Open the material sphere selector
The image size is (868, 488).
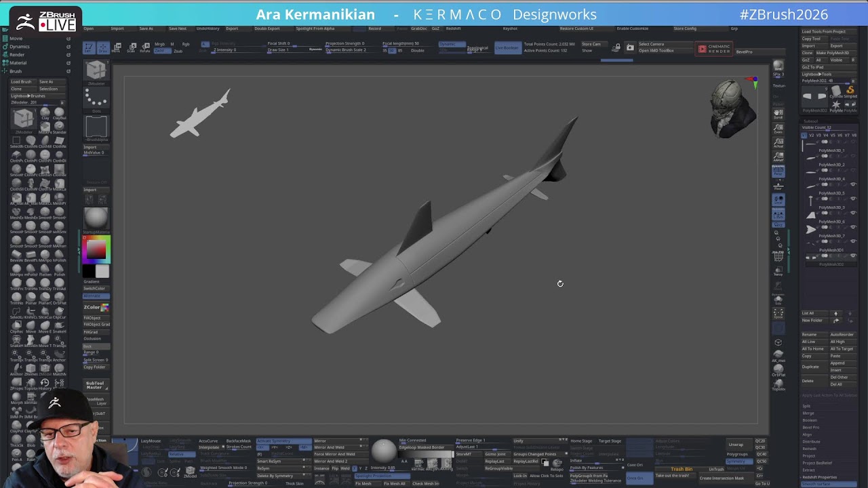[x=96, y=218]
